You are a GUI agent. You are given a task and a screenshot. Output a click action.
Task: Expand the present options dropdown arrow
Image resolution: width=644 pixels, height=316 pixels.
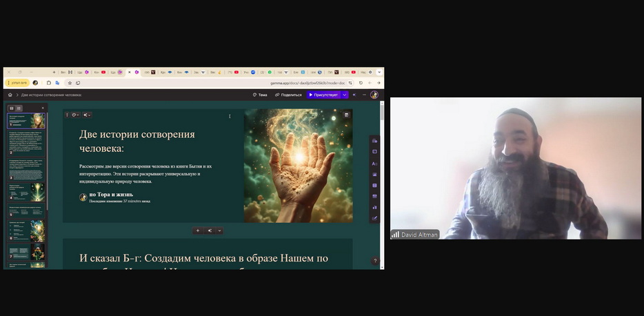click(x=345, y=95)
